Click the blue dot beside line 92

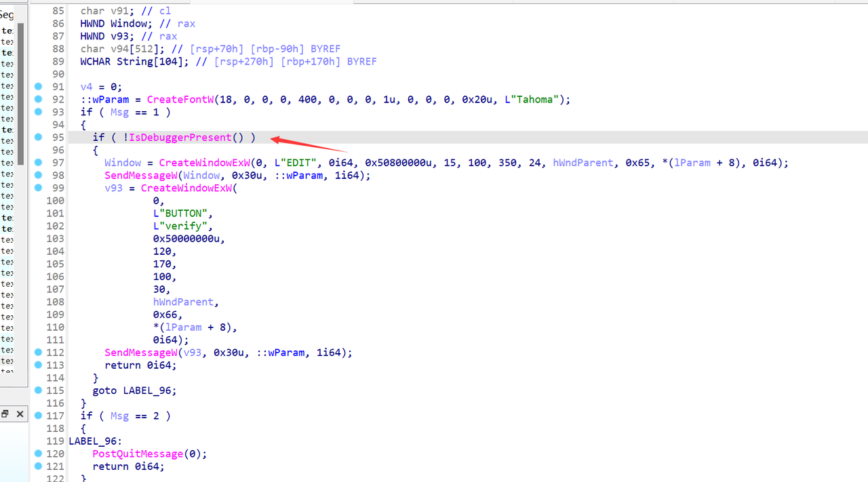pos(38,100)
